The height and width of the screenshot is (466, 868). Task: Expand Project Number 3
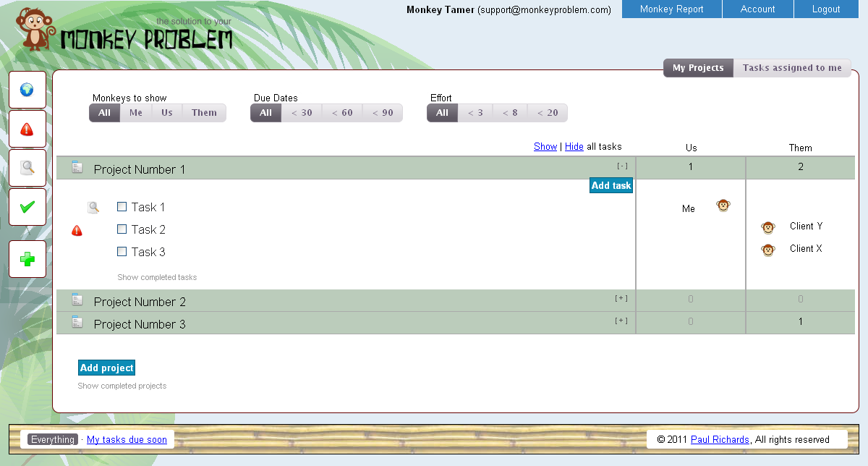[x=622, y=320]
